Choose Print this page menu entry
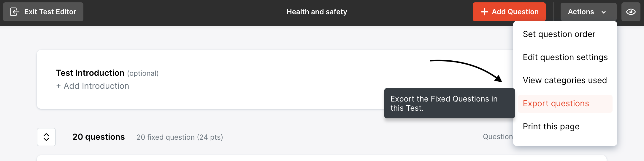 pos(551,127)
